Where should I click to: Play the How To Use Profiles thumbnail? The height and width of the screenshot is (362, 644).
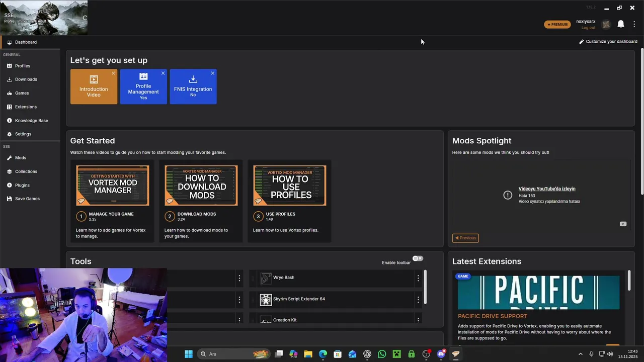click(x=289, y=186)
